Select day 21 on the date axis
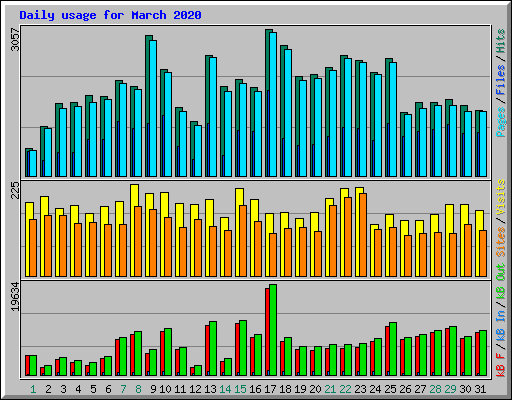 tap(330, 389)
